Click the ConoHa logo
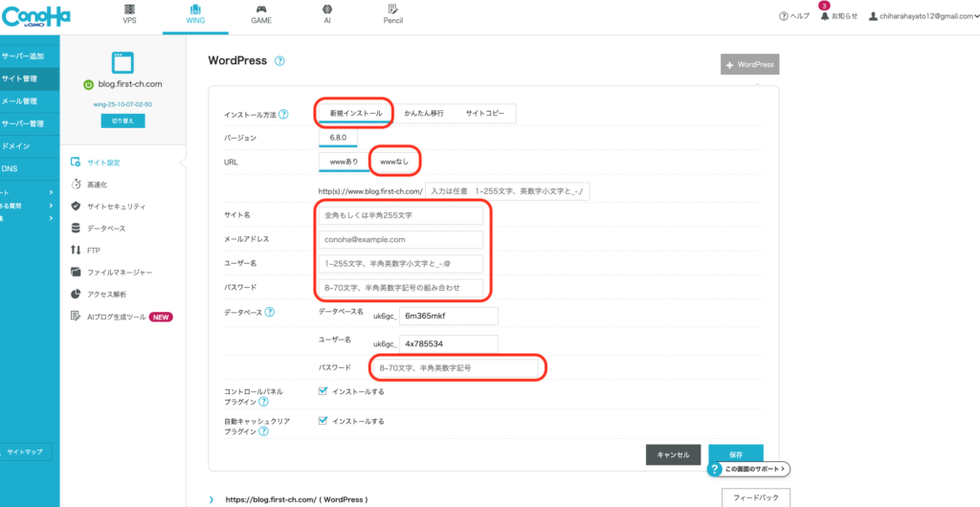 (35, 15)
